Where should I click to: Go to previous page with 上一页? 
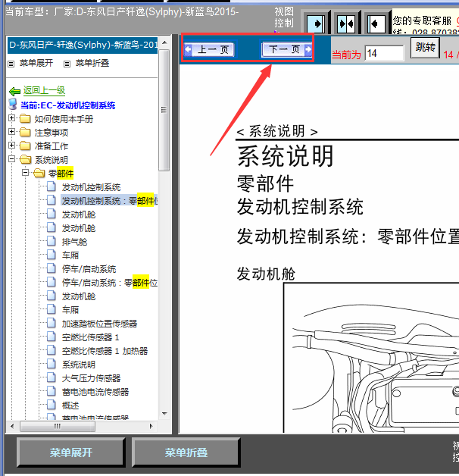click(210, 49)
